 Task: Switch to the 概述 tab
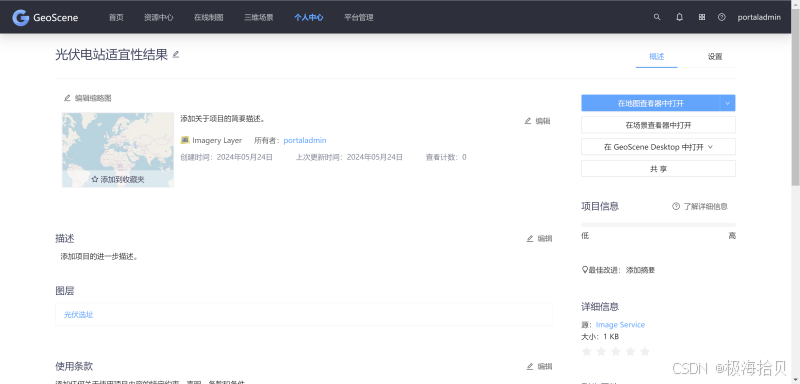(657, 57)
